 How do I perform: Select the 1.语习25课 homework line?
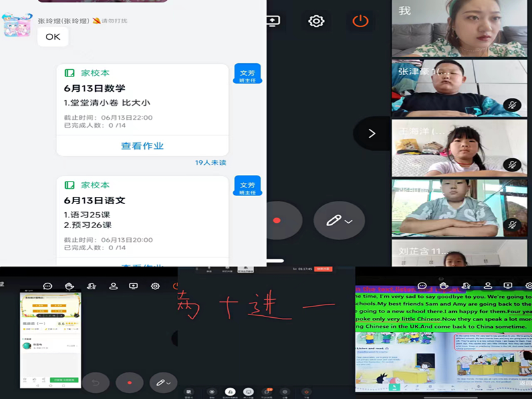coord(87,215)
